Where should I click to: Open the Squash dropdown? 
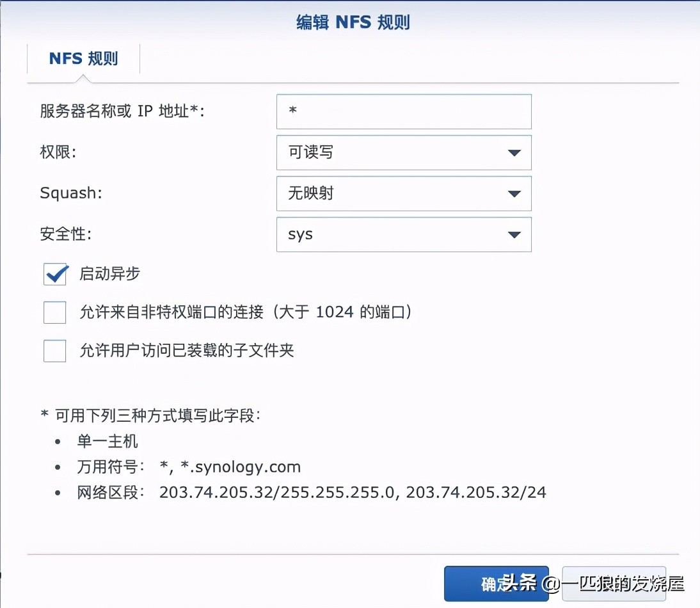pos(403,193)
